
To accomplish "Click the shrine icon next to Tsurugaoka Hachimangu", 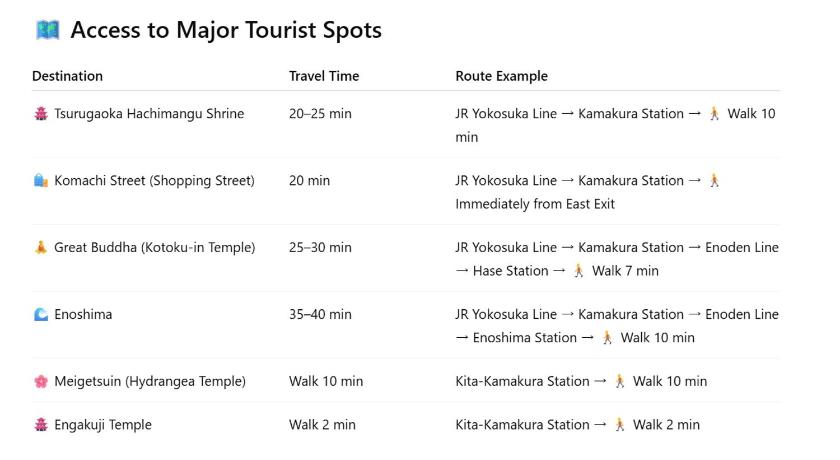I will [x=41, y=114].
